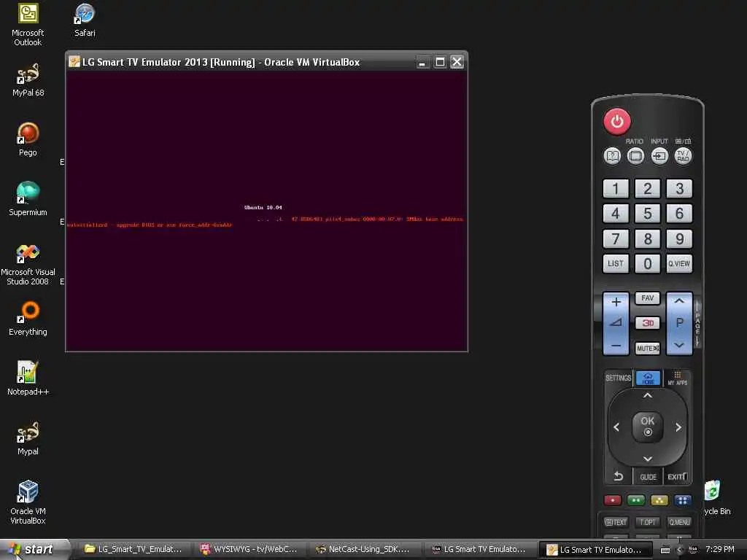Click the OK button on remote
The image size is (747, 560).
tap(648, 426)
